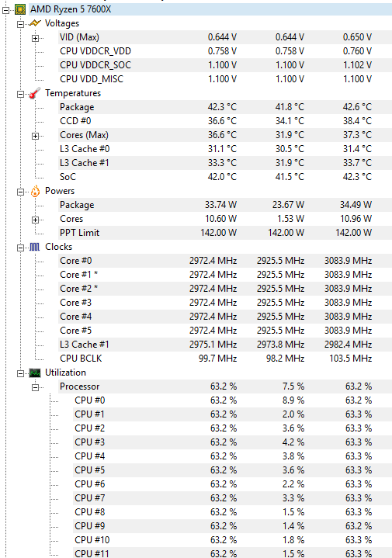
Task: Collapse the Utilization section
Action: tap(21, 373)
